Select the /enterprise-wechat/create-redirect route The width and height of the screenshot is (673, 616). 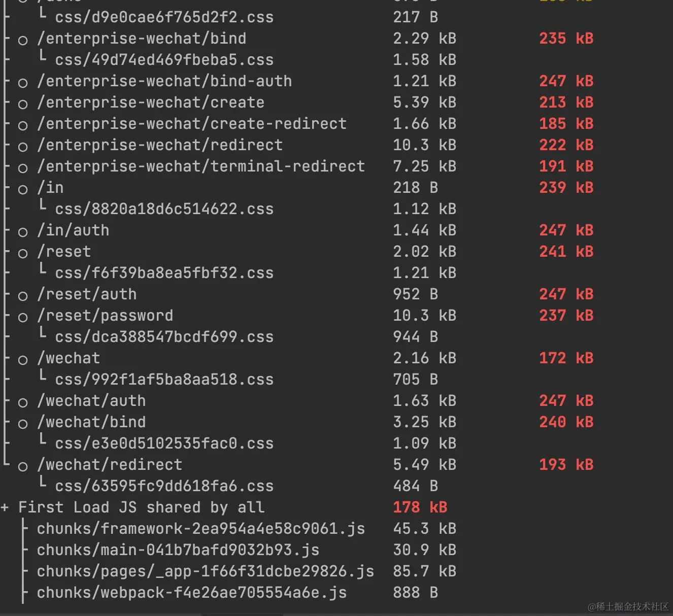pyautogui.click(x=192, y=124)
